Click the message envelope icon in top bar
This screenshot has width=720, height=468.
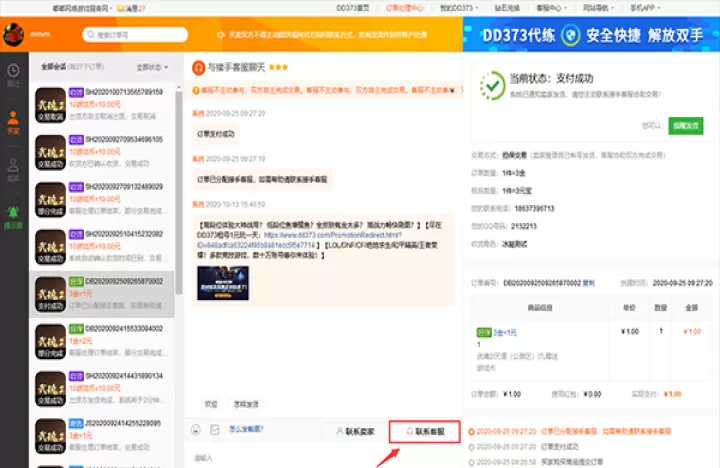pos(121,8)
